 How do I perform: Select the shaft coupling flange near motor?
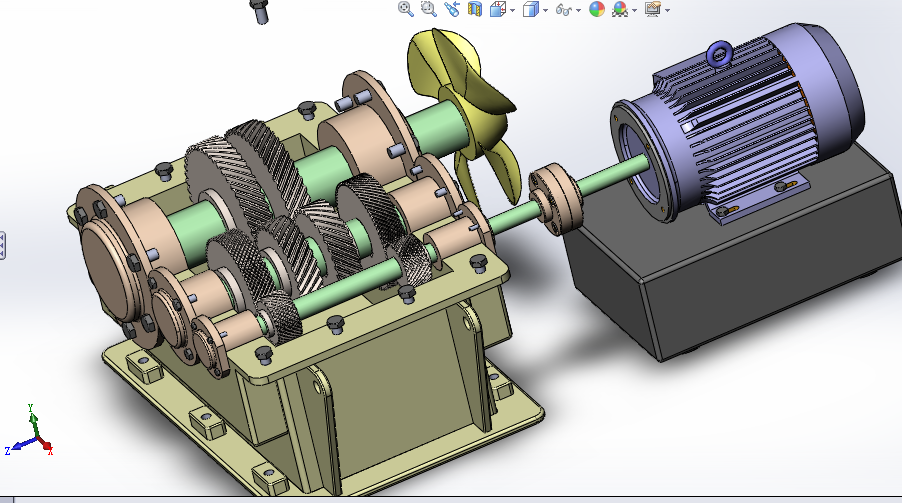pos(556,199)
